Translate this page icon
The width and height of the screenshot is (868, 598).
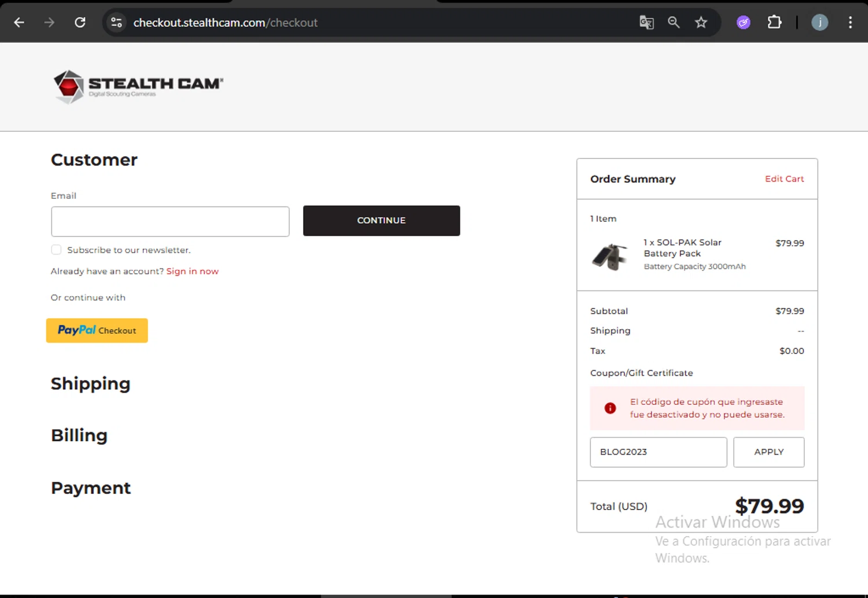click(x=646, y=23)
